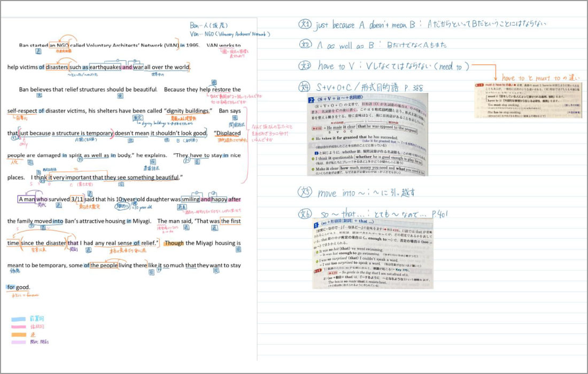Click the circled 文5 marker

pyautogui.click(x=305, y=192)
